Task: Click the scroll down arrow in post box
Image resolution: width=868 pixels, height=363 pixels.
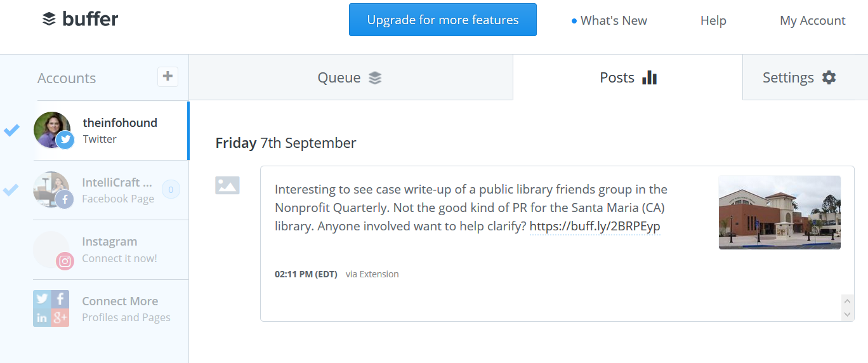Action: pos(848,314)
